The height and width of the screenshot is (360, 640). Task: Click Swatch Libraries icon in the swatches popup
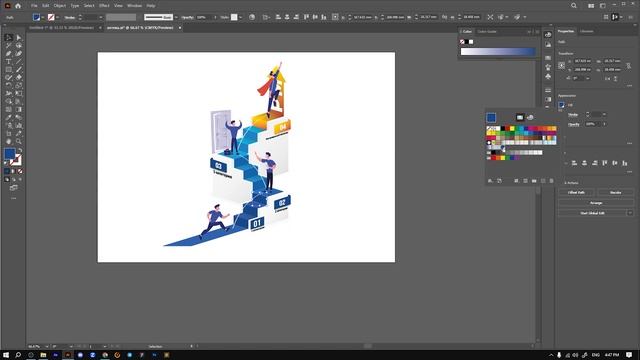490,181
